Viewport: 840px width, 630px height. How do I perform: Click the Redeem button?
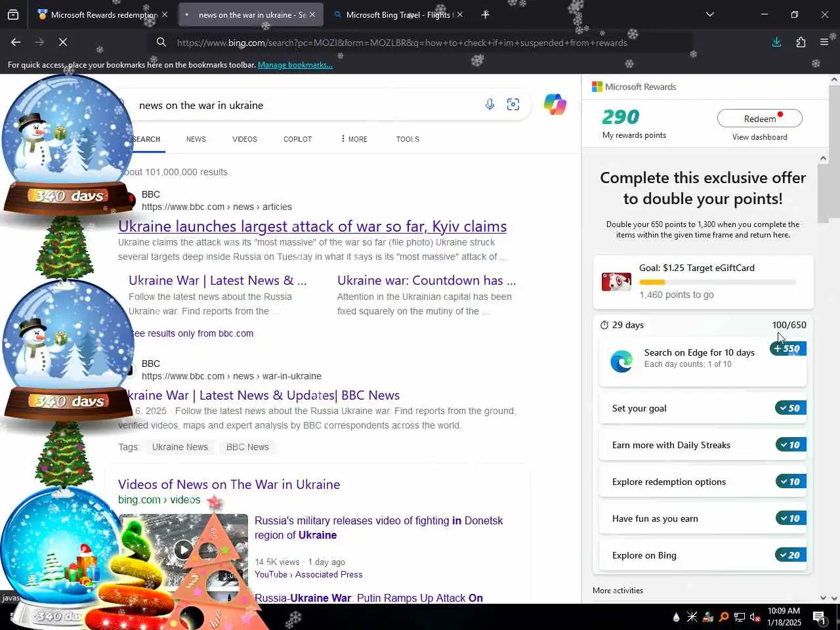(759, 118)
